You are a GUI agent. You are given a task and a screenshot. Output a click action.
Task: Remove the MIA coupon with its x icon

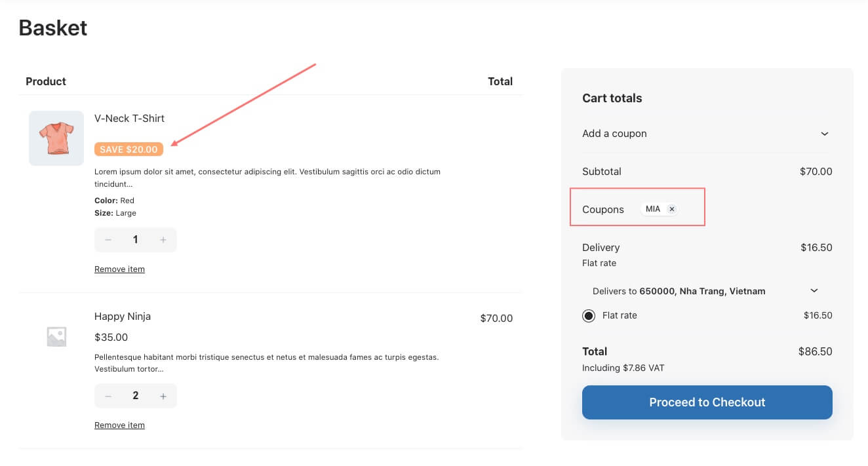click(671, 209)
